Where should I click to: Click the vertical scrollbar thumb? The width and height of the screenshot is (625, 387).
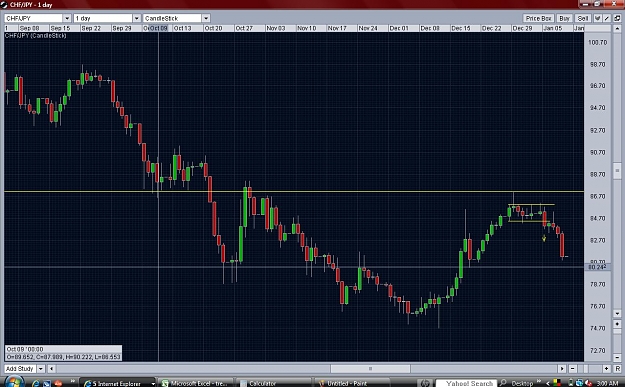click(x=617, y=171)
